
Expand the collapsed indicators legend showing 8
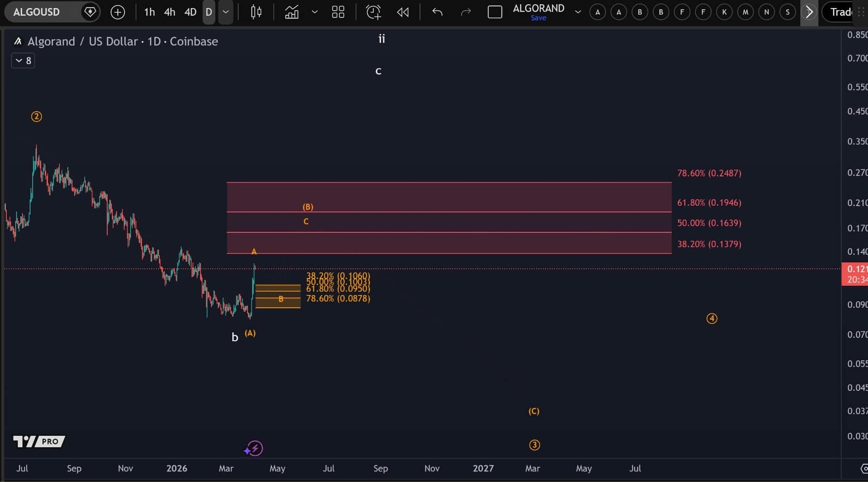(23, 61)
